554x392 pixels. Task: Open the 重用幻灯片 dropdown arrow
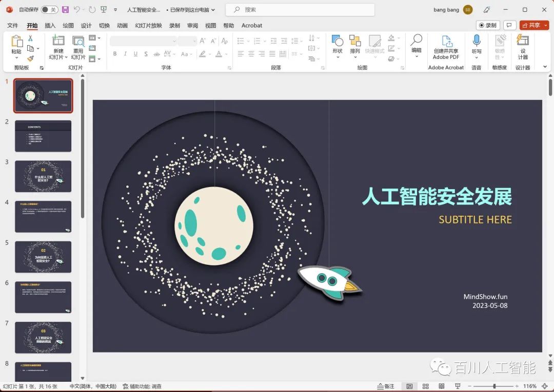tap(78, 57)
